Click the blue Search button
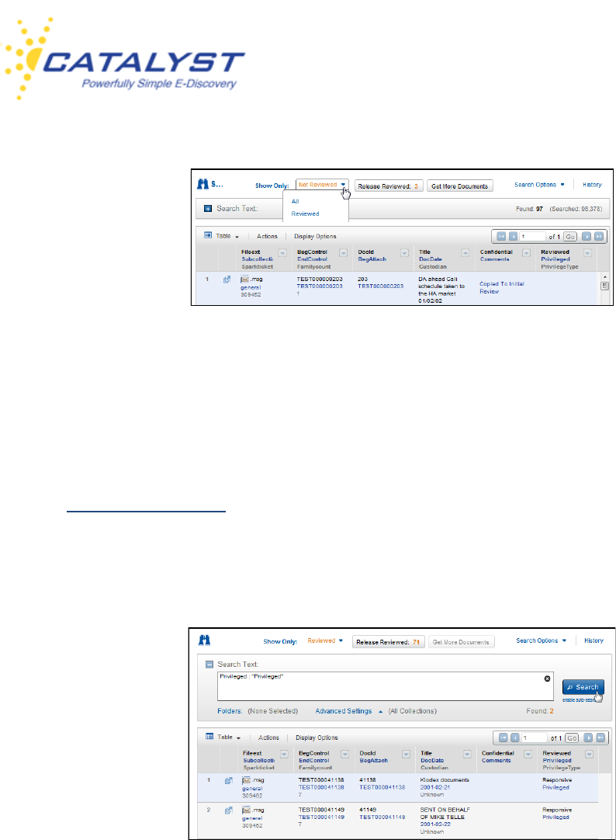 point(583,687)
